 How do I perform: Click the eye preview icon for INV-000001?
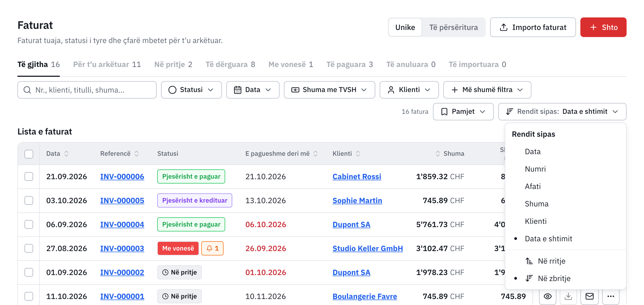548,296
